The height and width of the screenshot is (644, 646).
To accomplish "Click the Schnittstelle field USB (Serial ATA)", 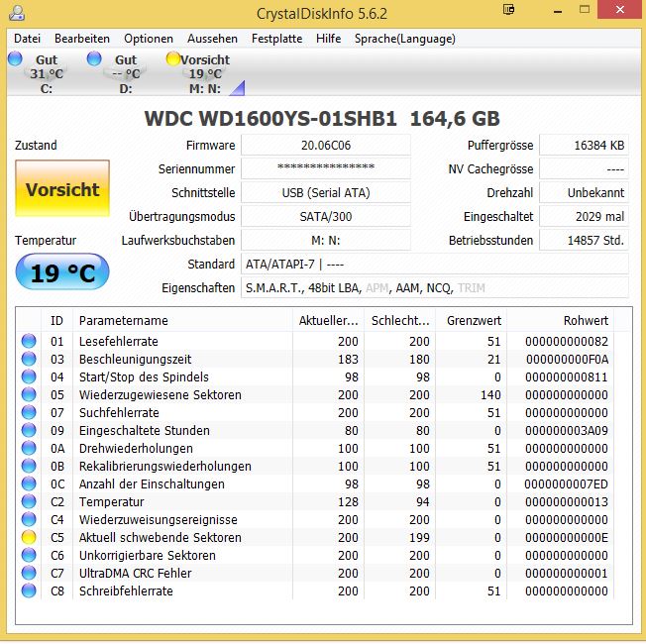I will [325, 192].
